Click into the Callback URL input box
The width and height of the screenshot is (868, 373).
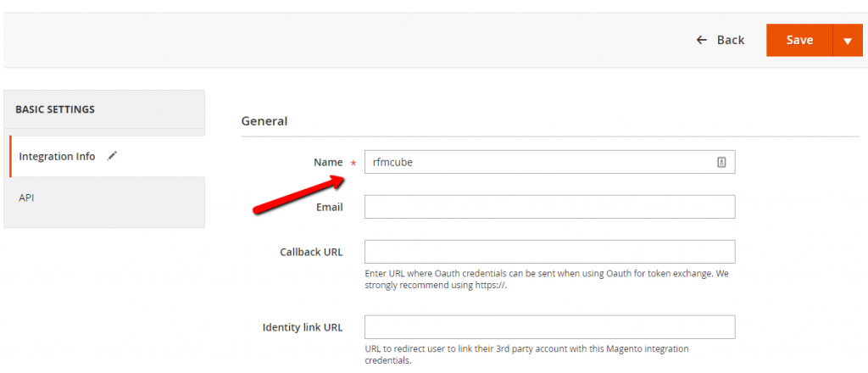pyautogui.click(x=549, y=252)
